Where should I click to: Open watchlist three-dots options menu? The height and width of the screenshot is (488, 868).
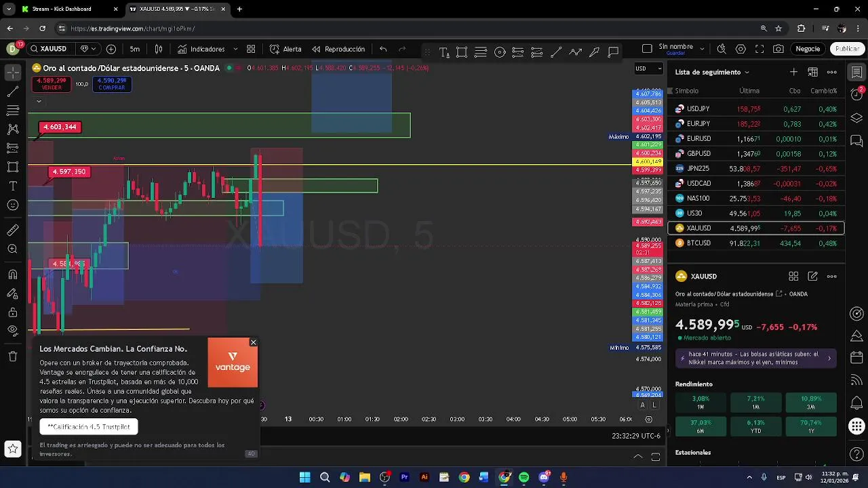832,72
